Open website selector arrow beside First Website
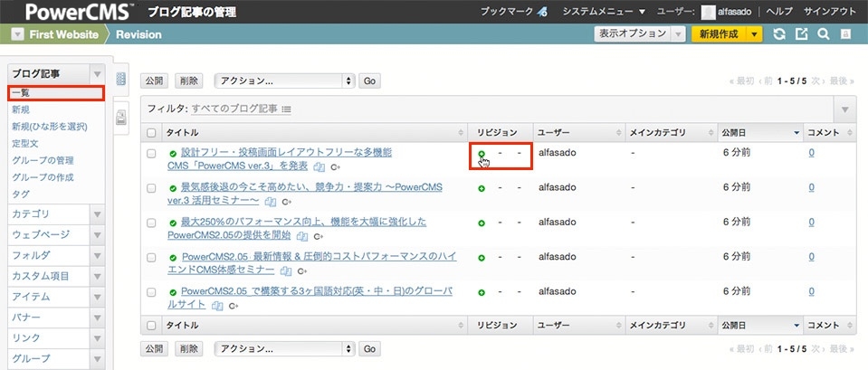 pos(18,34)
